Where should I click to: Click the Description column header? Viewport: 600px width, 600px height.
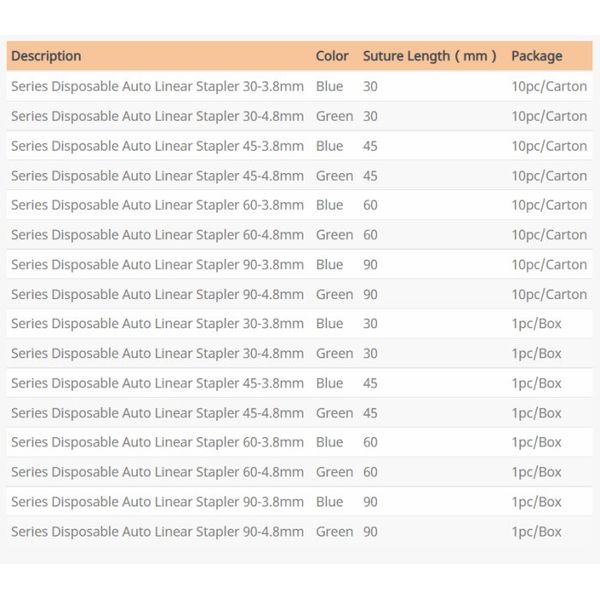(46, 56)
